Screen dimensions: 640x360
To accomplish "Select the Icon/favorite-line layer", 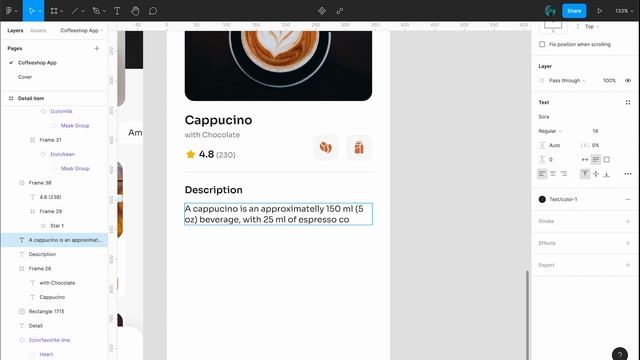I will click(49, 340).
